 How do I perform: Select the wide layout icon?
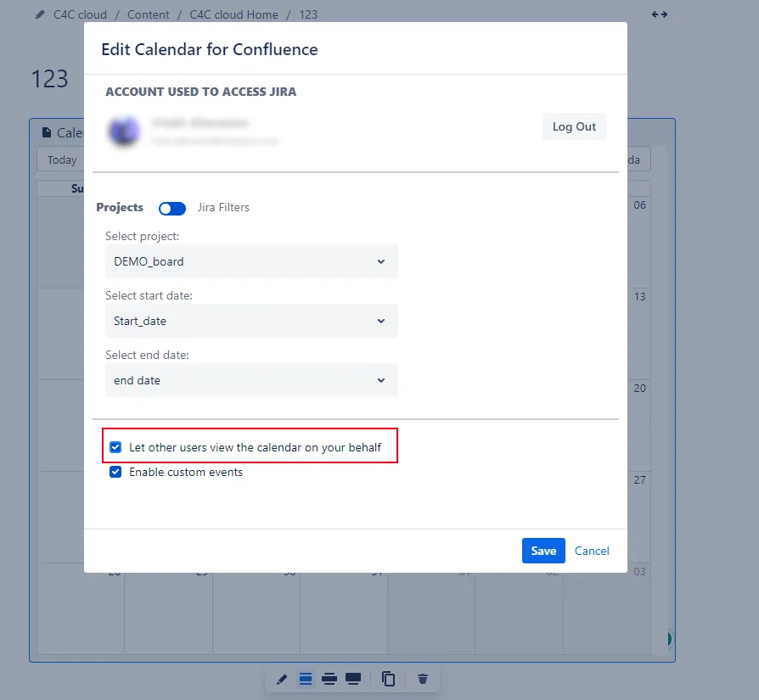coord(329,679)
